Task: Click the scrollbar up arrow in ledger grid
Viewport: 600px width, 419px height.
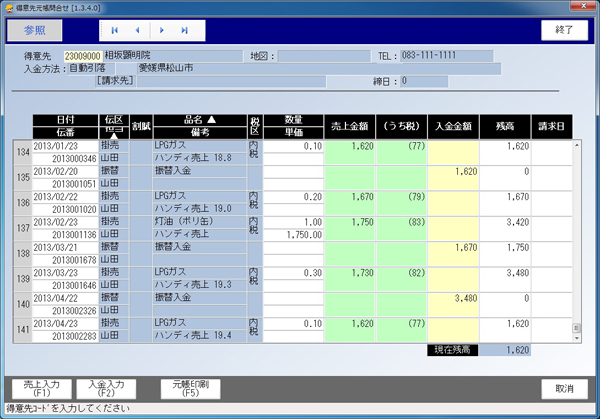Action: [x=576, y=145]
